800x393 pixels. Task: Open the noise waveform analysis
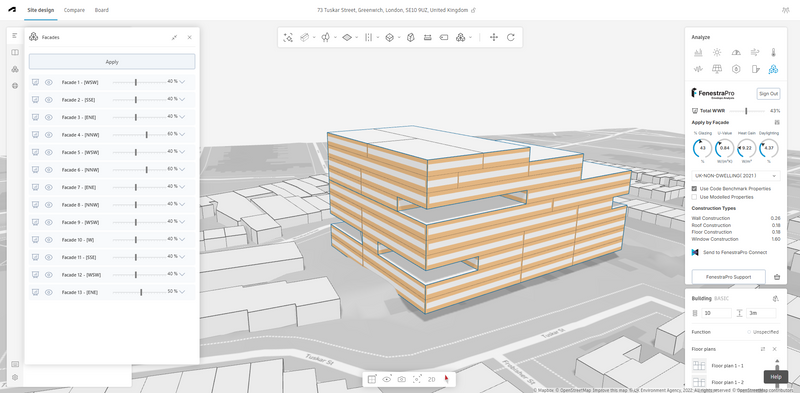[698, 69]
